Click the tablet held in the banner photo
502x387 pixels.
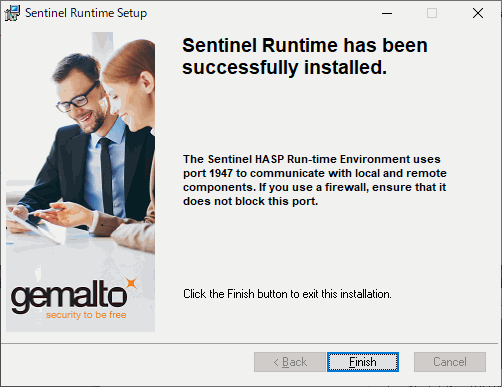click(x=33, y=225)
